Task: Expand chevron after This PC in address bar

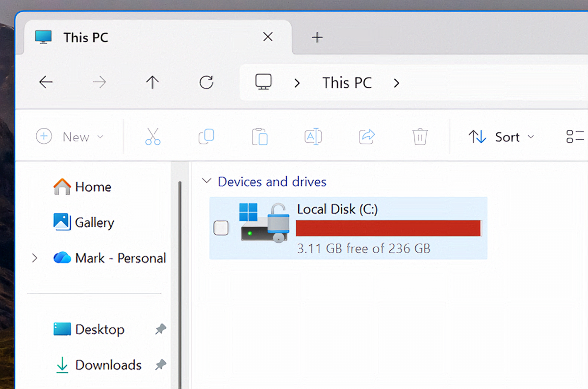Action: click(x=396, y=83)
